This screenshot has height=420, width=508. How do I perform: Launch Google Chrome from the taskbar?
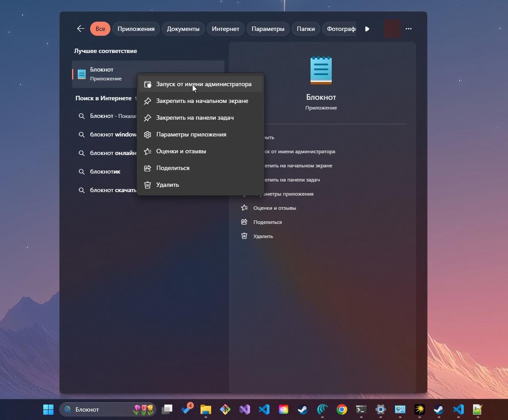(342, 409)
